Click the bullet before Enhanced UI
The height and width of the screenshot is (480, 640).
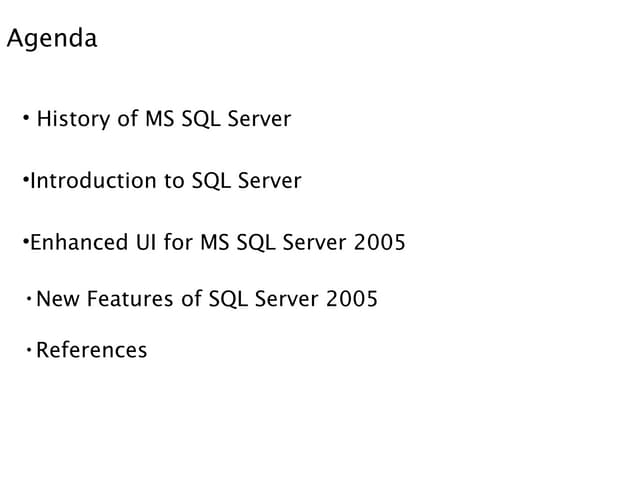pyautogui.click(x=25, y=242)
